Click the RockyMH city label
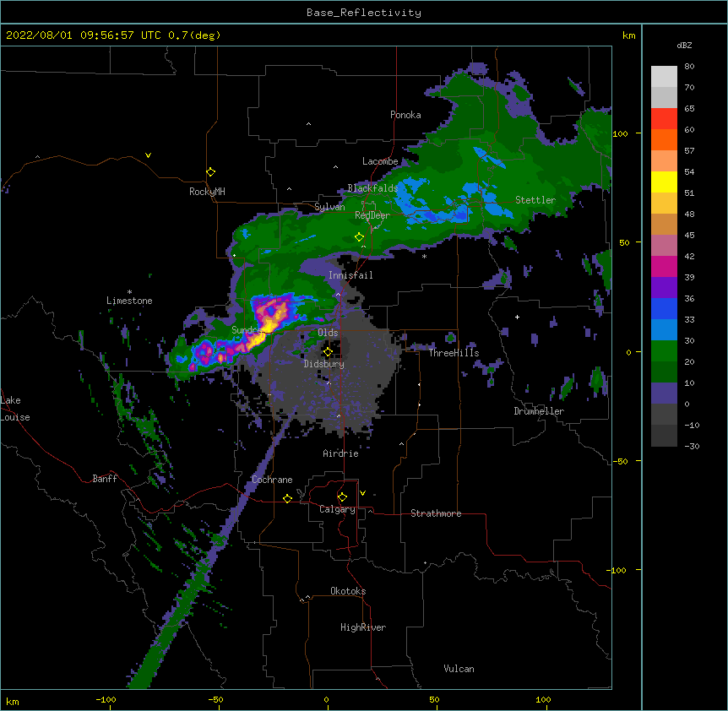Image resolution: width=728 pixels, height=711 pixels. point(207,192)
